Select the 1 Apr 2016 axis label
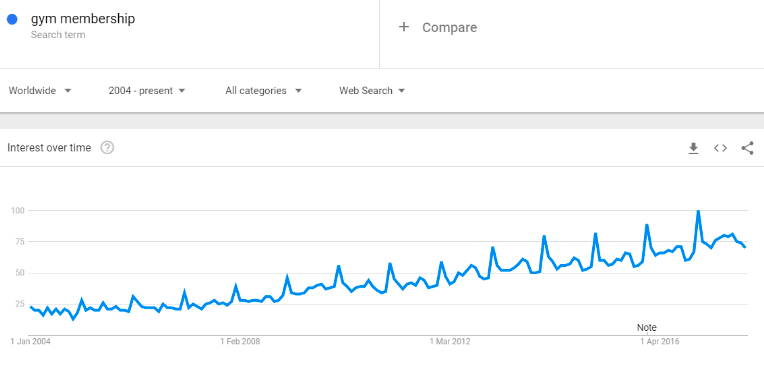This screenshot has width=764, height=381. (x=660, y=341)
